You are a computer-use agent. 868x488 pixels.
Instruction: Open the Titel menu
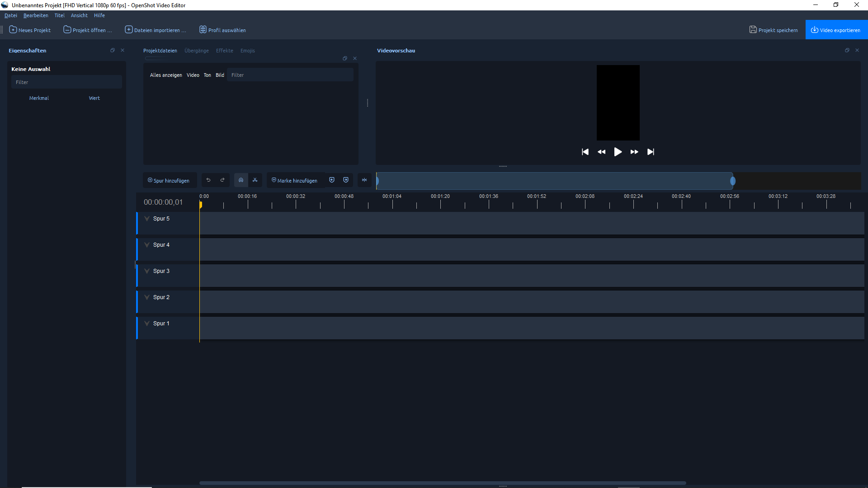(59, 15)
